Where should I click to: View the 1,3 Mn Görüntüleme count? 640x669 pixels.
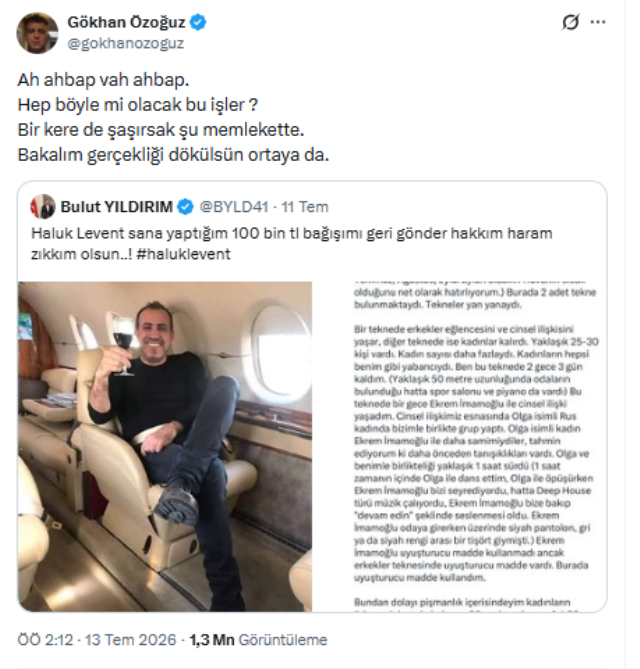click(258, 640)
